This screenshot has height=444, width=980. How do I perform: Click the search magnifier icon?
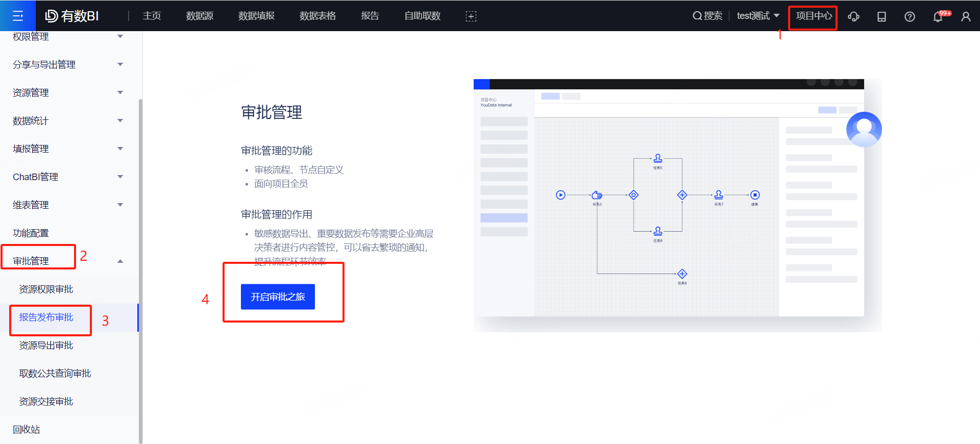coord(697,16)
